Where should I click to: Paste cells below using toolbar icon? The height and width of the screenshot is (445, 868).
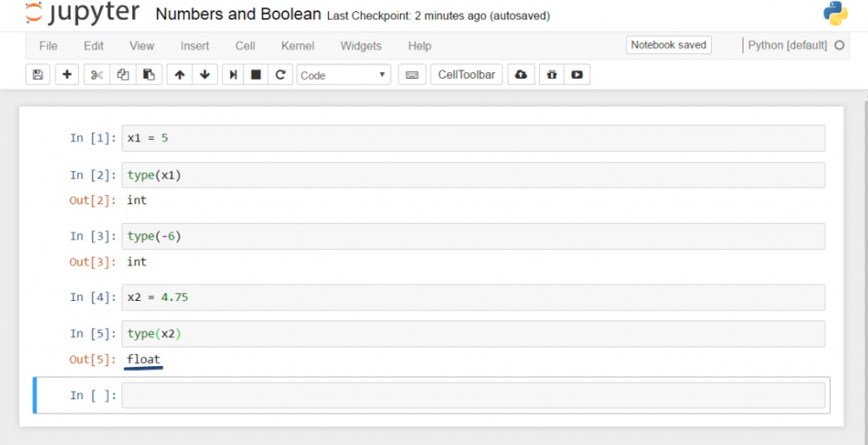coord(148,75)
